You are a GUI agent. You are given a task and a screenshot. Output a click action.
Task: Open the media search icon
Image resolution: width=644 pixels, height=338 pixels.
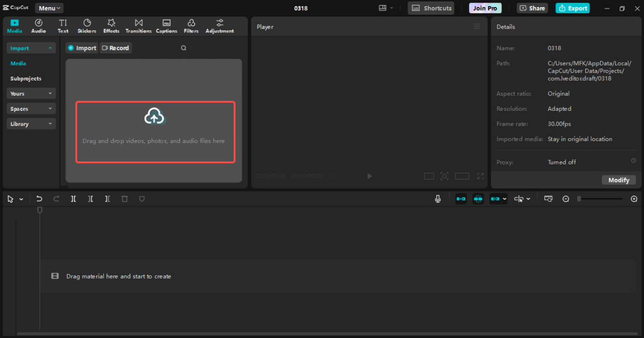coord(183,48)
